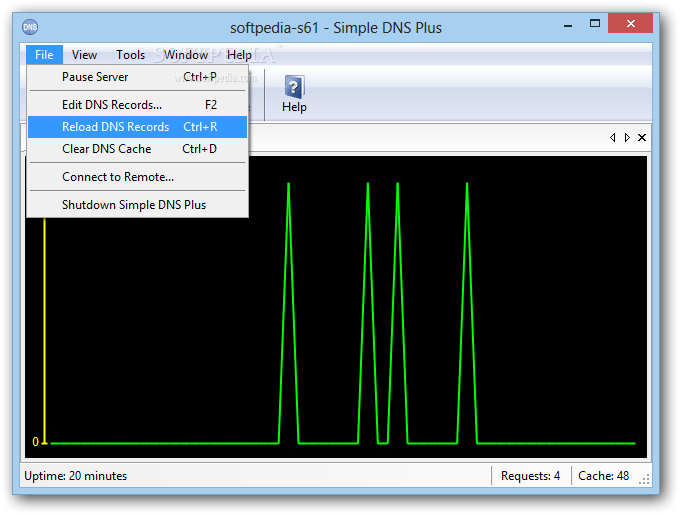Click the DNS application icon in title bar

tap(30, 27)
